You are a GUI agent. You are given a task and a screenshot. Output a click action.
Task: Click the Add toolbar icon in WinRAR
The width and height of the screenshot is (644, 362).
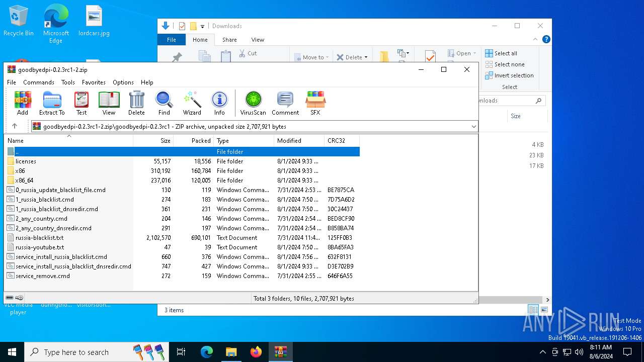coord(23,103)
